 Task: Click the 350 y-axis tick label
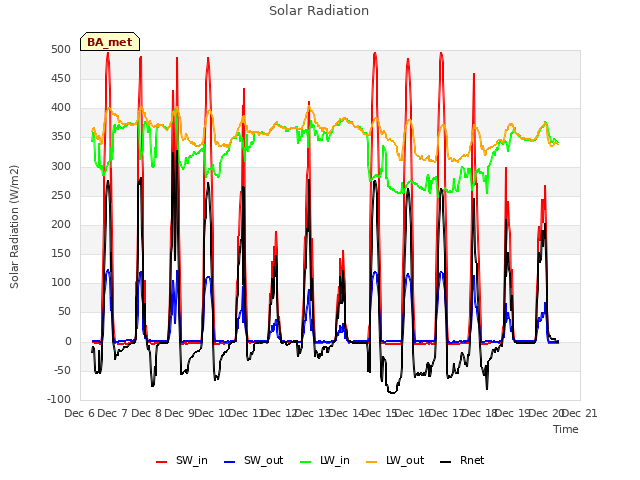point(61,137)
